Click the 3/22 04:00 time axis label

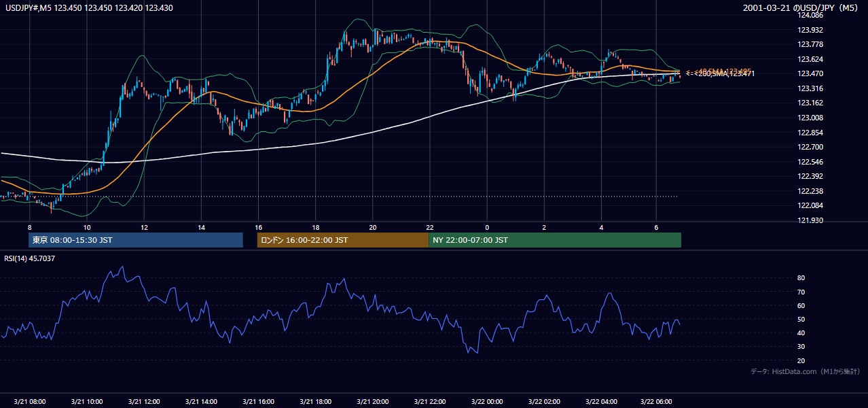click(602, 402)
